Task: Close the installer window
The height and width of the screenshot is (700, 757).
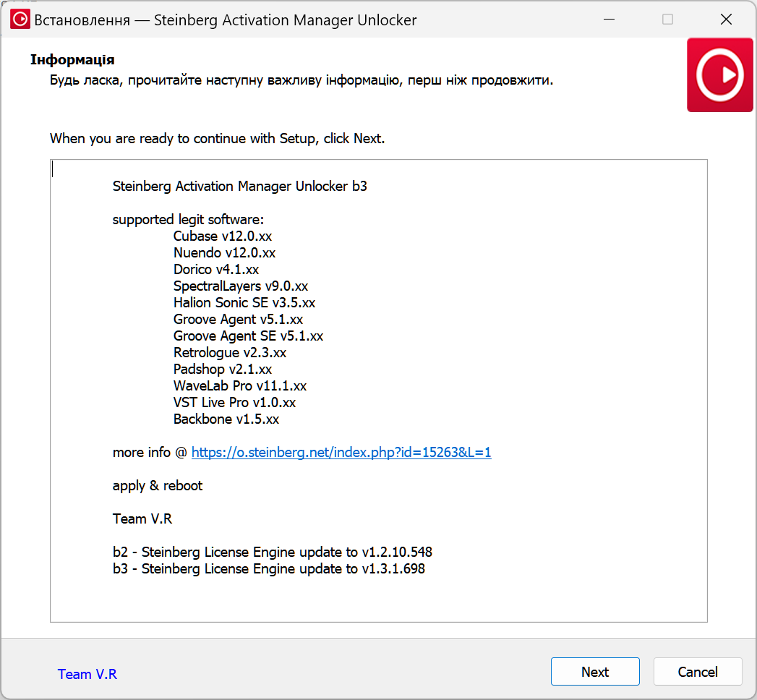Action: click(x=727, y=20)
